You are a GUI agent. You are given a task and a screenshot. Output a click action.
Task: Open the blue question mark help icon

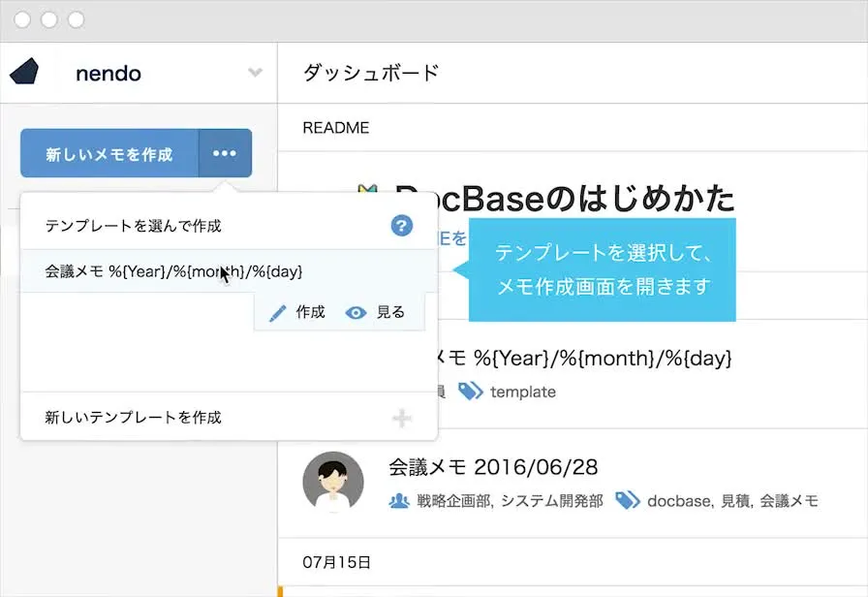pyautogui.click(x=402, y=226)
